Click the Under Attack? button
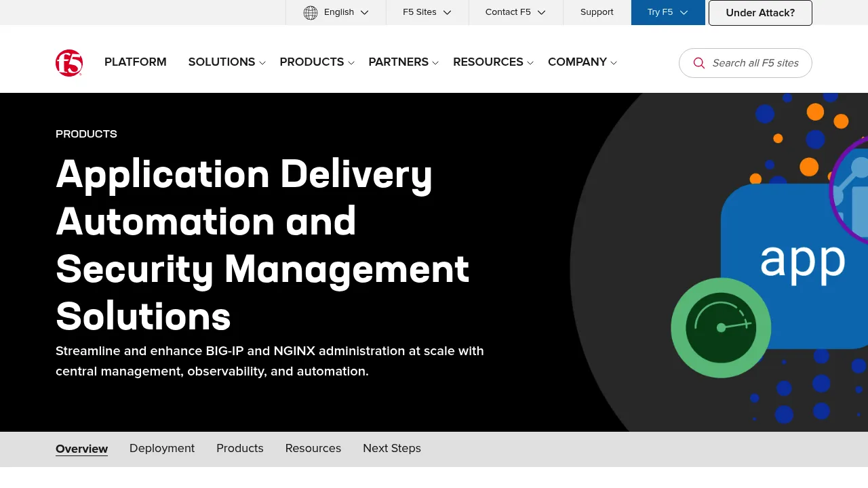Screen dimensions: 868x488 [760, 13]
